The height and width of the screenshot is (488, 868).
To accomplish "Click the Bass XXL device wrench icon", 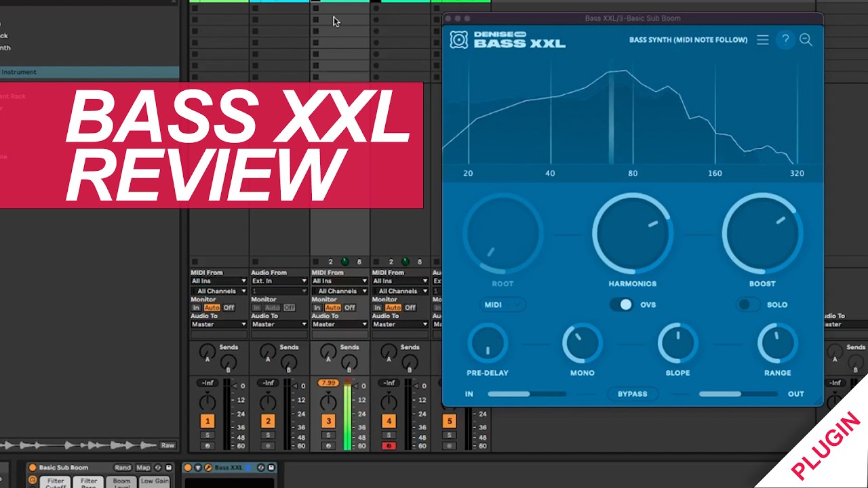I will pyautogui.click(x=208, y=468).
